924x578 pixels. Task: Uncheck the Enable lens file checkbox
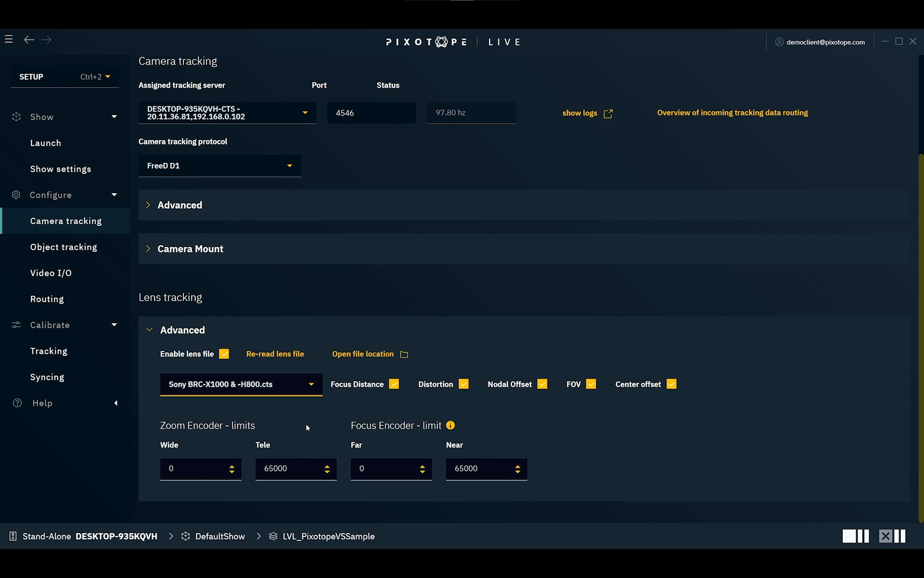point(224,354)
